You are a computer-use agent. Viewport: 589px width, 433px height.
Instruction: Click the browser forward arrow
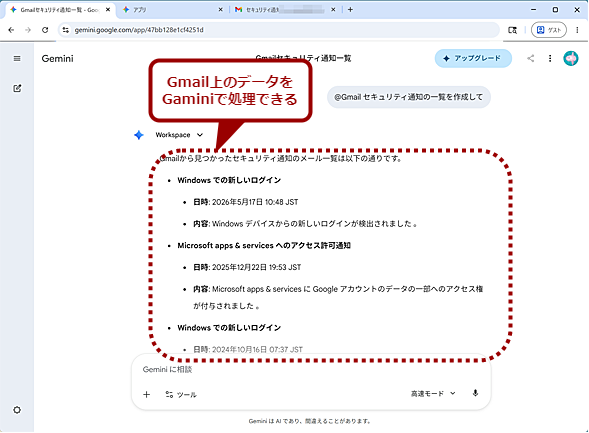pos(28,30)
